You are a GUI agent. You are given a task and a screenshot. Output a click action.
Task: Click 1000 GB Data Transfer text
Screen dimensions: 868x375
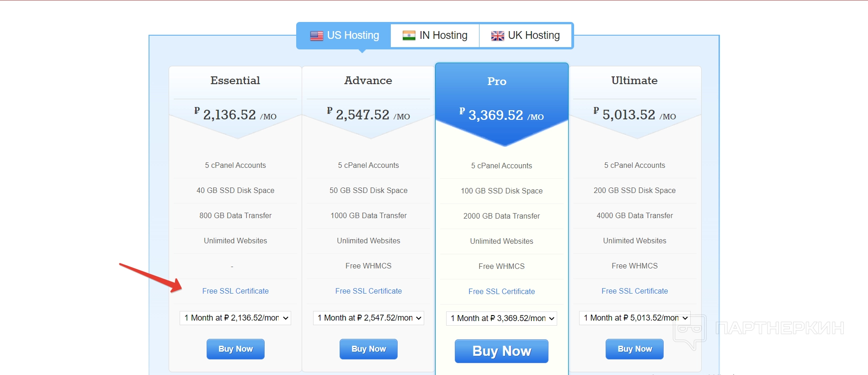[x=368, y=215]
